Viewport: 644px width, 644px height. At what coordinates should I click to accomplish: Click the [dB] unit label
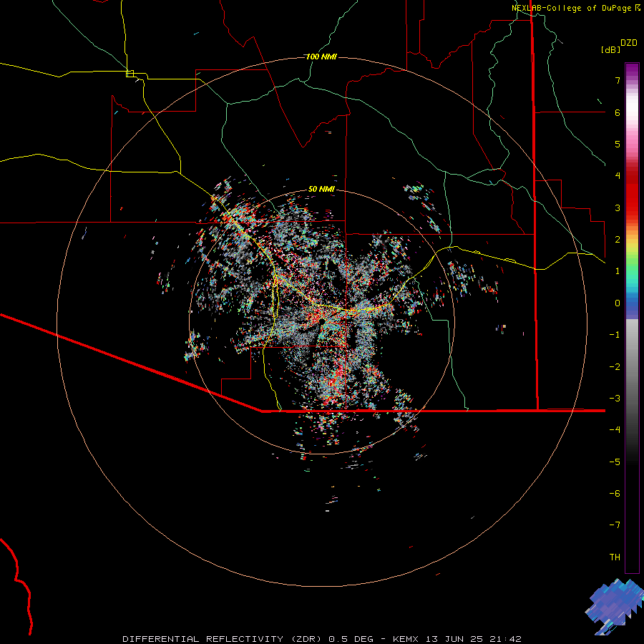coord(610,49)
